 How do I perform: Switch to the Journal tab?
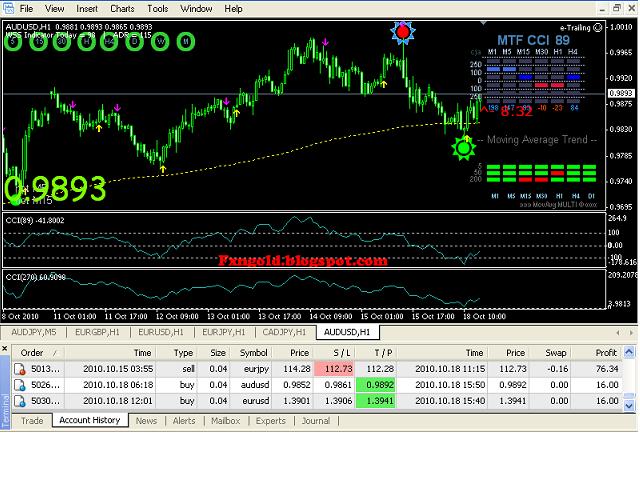[x=316, y=420]
